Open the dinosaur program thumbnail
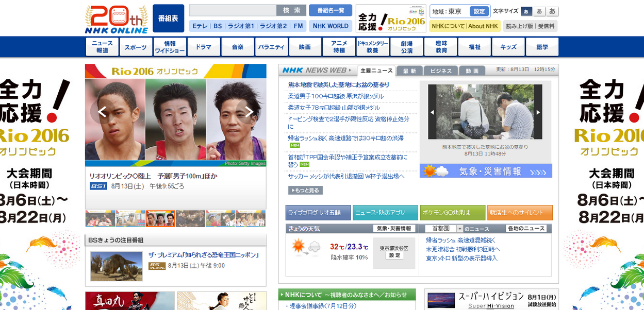The height and width of the screenshot is (310, 644). tap(117, 266)
